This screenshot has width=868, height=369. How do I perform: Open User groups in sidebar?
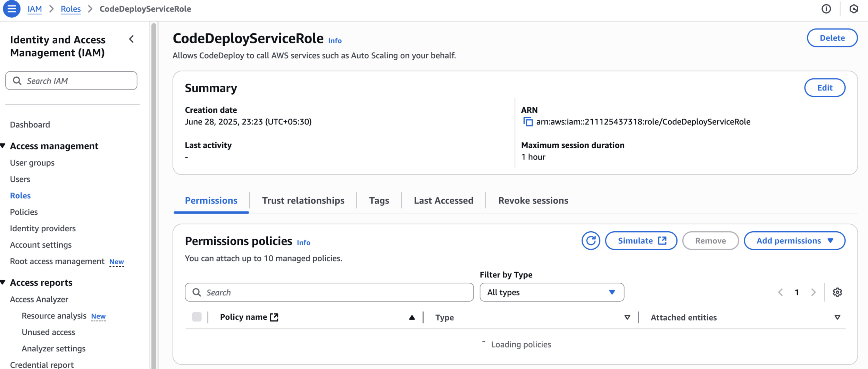click(32, 163)
